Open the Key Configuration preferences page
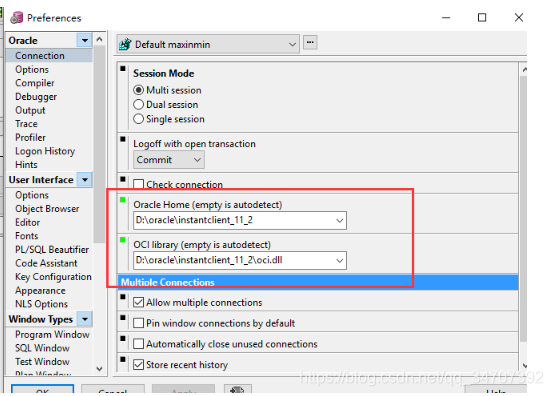553x396 pixels. (x=53, y=277)
